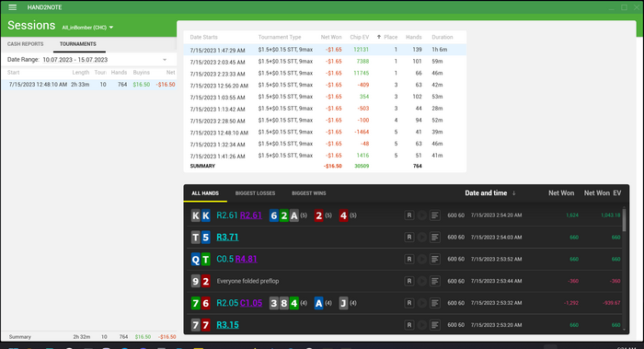644x349 pixels.
Task: Open the hamburger main menu
Action: [12, 7]
